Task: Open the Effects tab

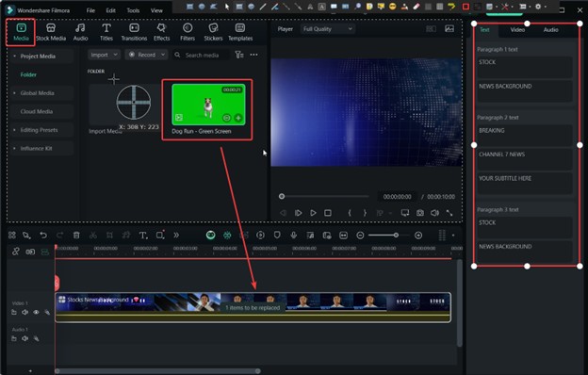Action: click(162, 32)
